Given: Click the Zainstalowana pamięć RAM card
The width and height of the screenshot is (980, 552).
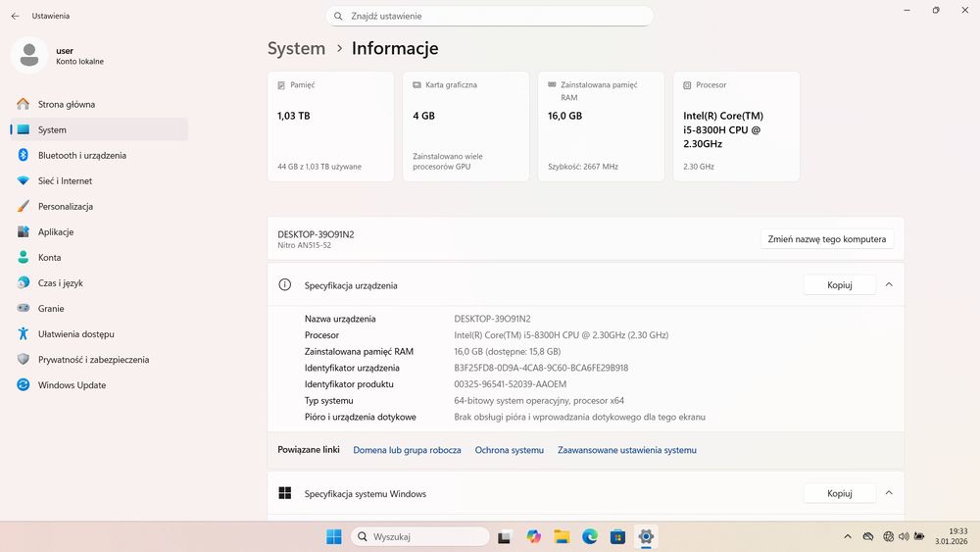Looking at the screenshot, I should (602, 126).
